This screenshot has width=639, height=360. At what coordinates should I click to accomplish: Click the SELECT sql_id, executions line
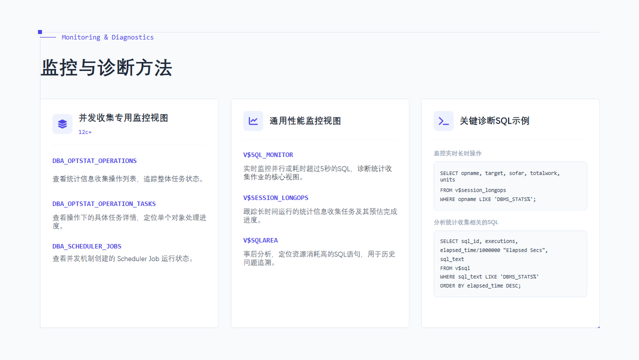point(479,241)
